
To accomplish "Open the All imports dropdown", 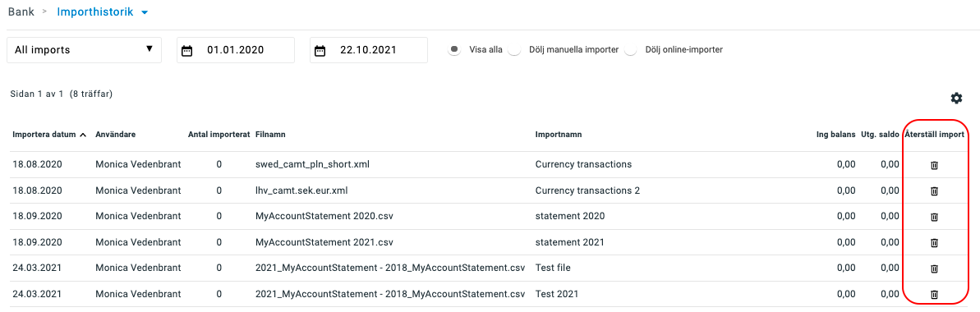I will pos(84,50).
